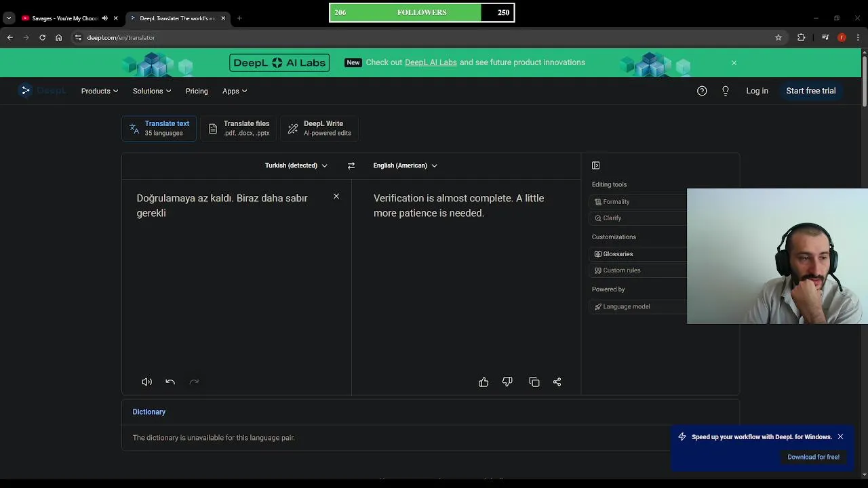Expand the Apps menu
Image resolution: width=868 pixels, height=488 pixels.
[235, 91]
